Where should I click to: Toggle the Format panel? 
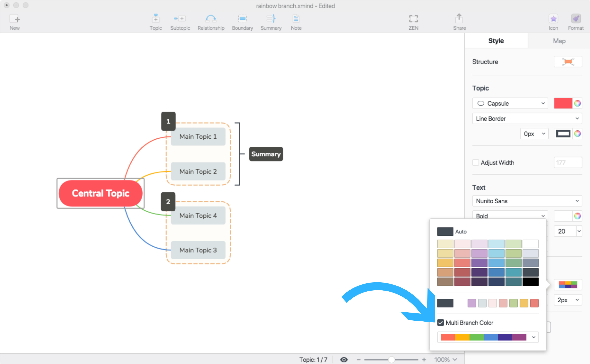[x=575, y=22]
